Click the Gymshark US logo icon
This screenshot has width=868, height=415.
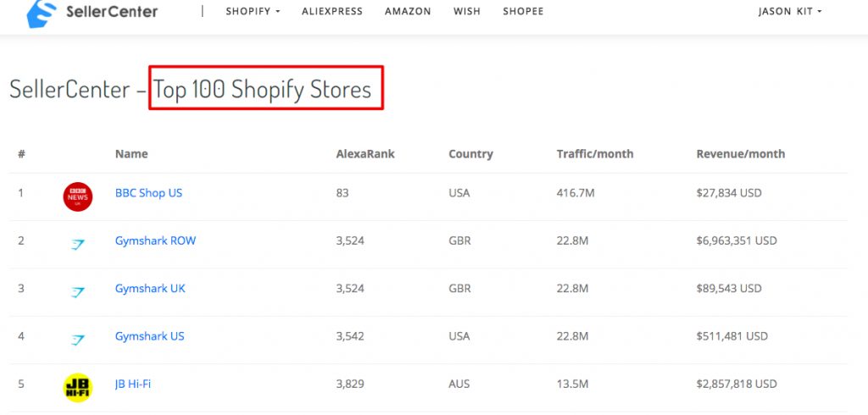77,339
